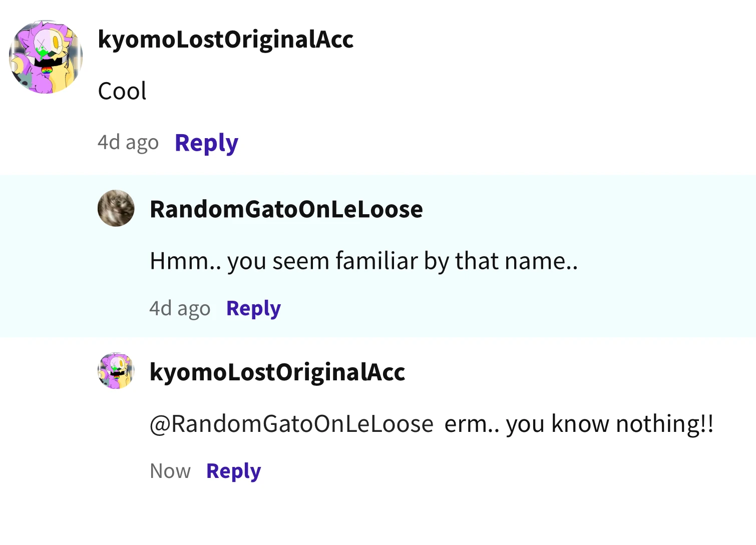
Task: Click the small kyomoLostOriginalAcc avatar in the last reply
Action: pyautogui.click(x=116, y=371)
